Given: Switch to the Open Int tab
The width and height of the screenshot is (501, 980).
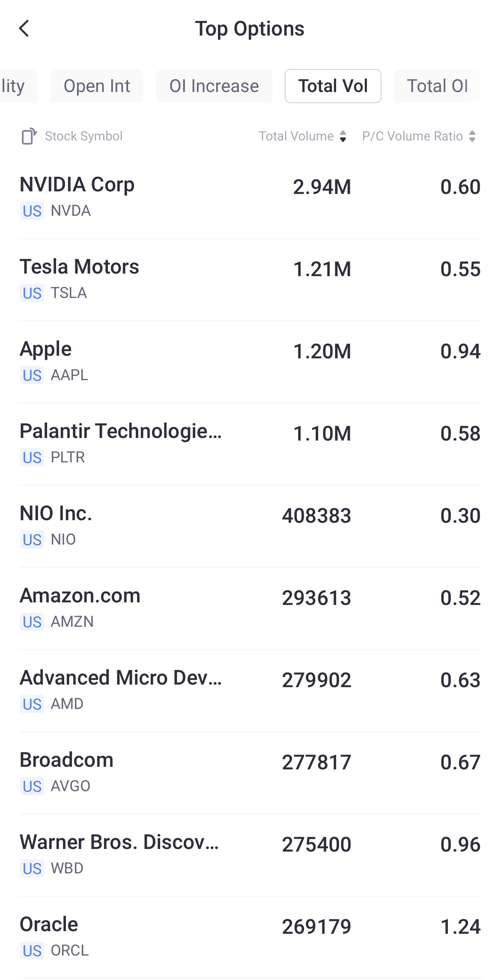Looking at the screenshot, I should click(x=97, y=86).
